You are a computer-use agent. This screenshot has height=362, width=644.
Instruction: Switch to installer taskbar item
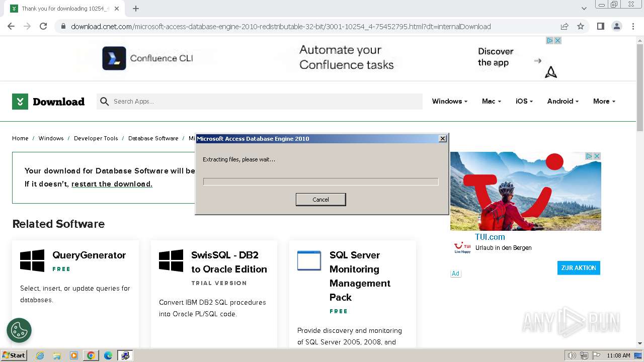[x=125, y=355]
